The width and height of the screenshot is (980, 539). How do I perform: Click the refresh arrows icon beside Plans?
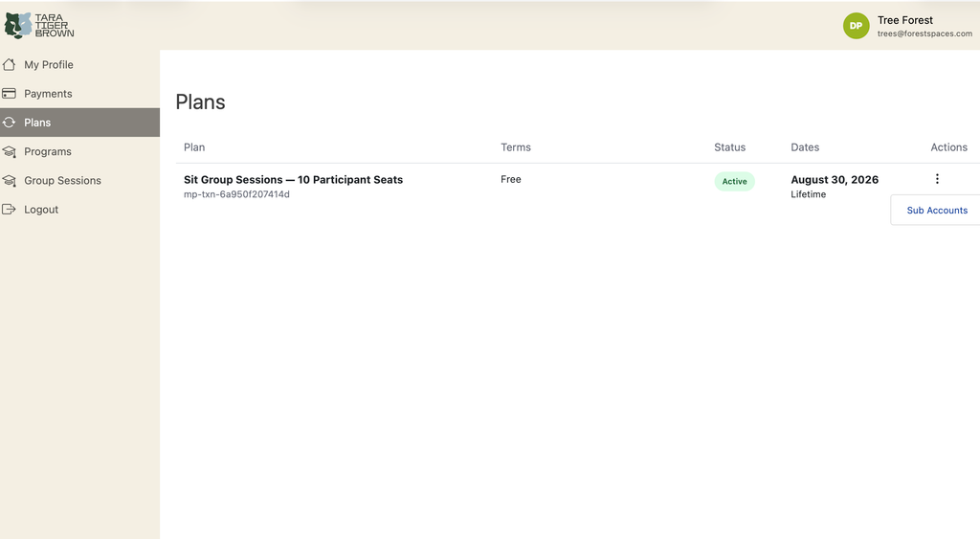click(x=9, y=123)
